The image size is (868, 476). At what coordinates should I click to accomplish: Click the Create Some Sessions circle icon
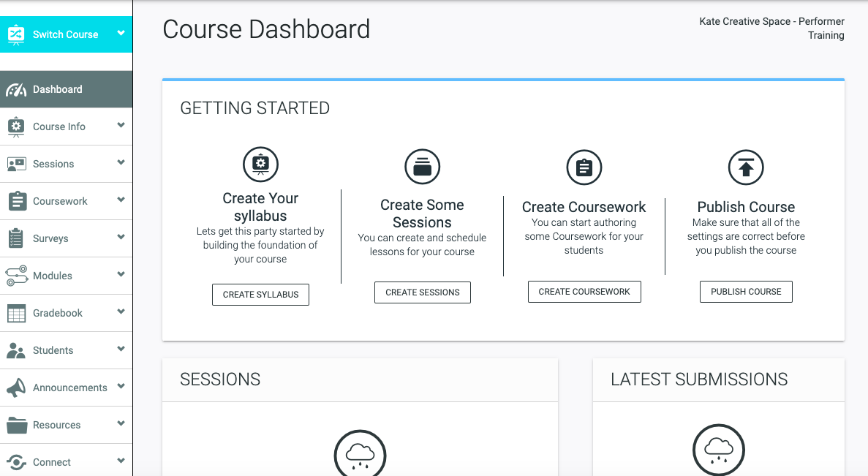422,167
